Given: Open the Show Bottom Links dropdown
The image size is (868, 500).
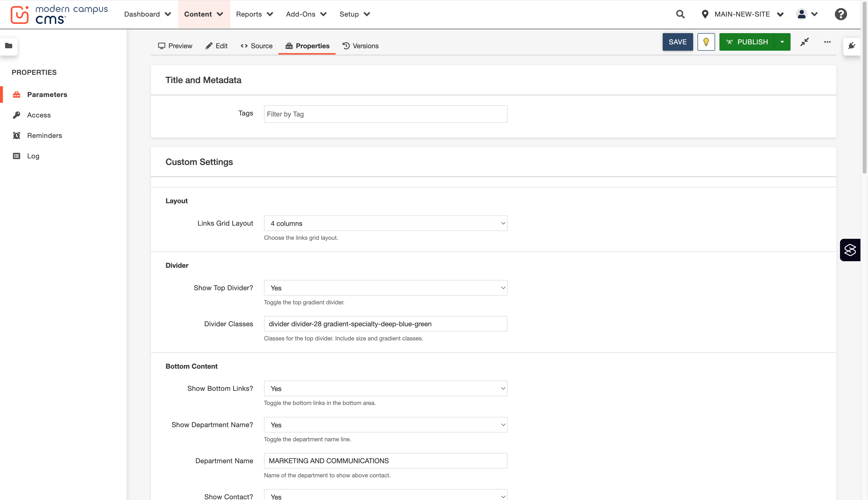Looking at the screenshot, I should click(x=386, y=388).
